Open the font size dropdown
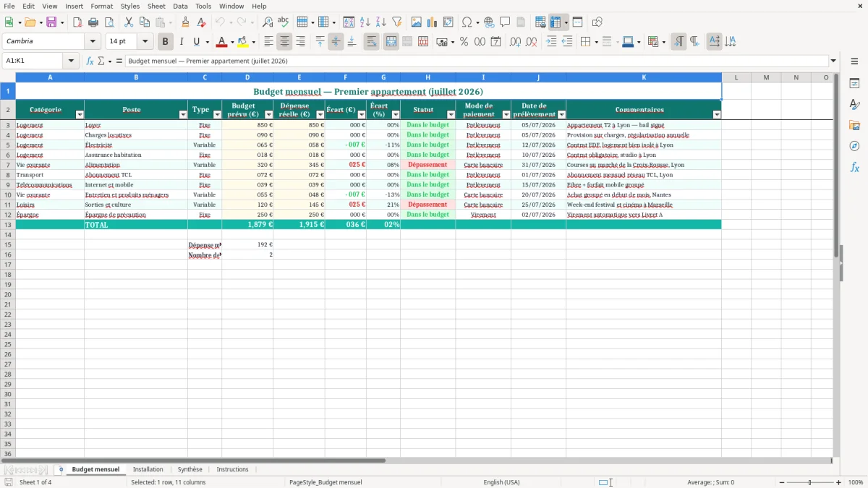This screenshot has width=868, height=488. (x=145, y=42)
